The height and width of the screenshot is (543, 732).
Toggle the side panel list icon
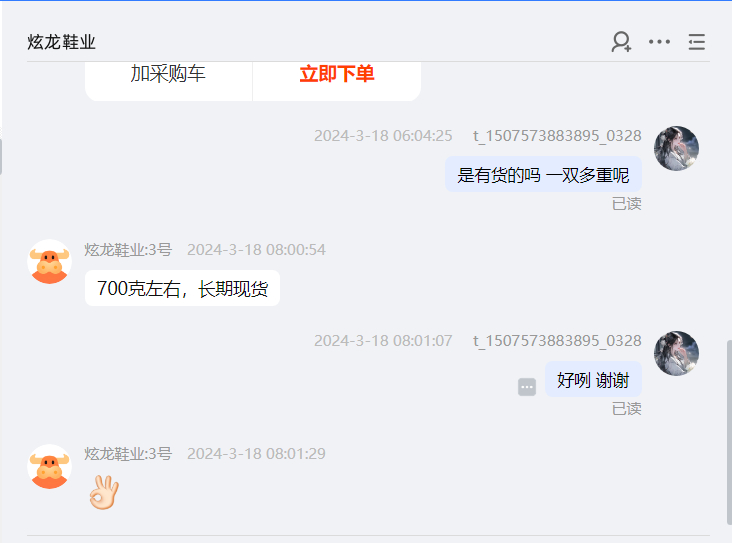coord(697,42)
